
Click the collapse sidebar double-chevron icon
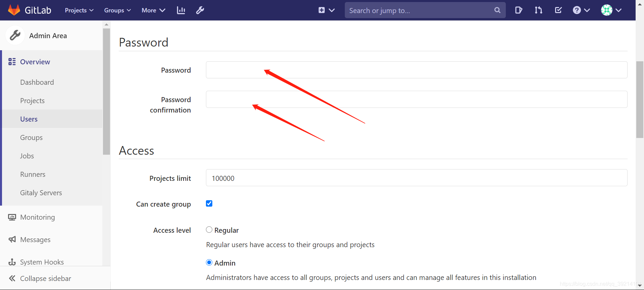[12, 278]
